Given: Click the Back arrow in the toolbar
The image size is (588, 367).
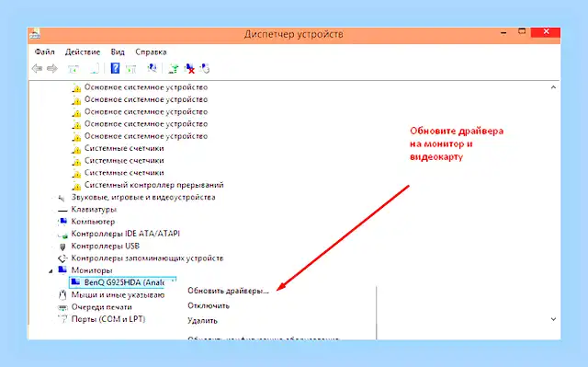Looking at the screenshot, I should 37,69.
